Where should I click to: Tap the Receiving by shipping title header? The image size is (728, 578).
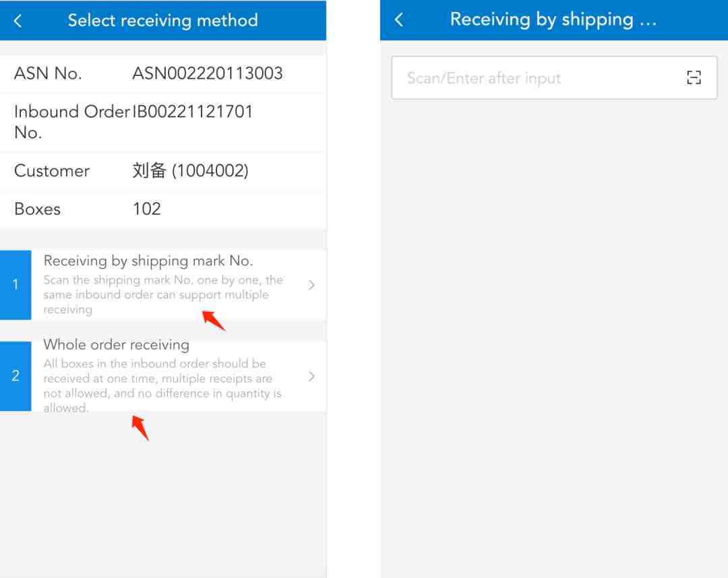[553, 20]
